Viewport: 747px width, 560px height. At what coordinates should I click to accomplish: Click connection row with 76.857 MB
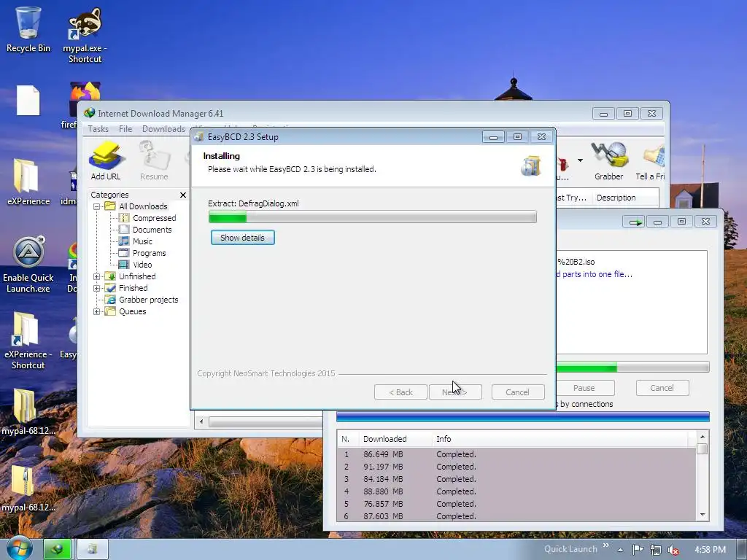[516, 504]
